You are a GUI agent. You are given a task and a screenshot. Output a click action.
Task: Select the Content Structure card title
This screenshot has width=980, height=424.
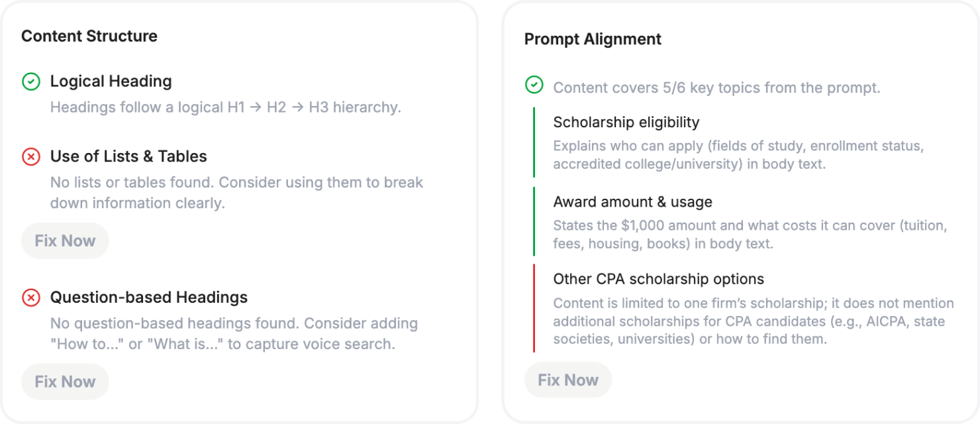(89, 36)
